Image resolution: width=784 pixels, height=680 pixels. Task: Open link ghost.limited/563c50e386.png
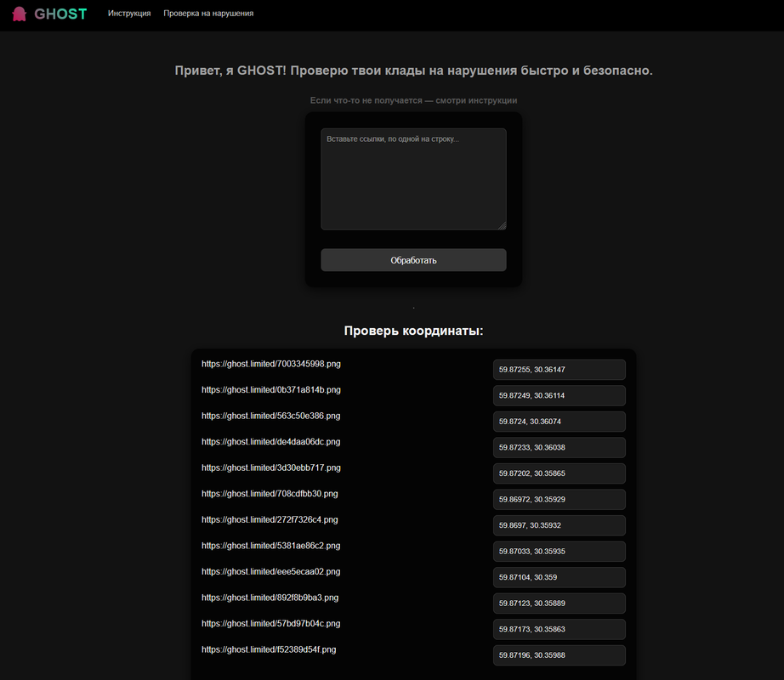click(x=271, y=416)
